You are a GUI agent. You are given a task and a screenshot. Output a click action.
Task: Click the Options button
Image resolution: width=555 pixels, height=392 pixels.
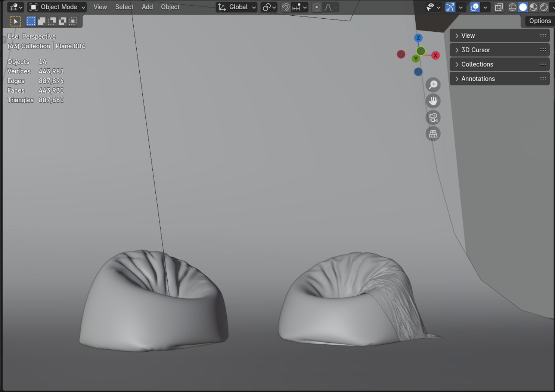point(539,21)
